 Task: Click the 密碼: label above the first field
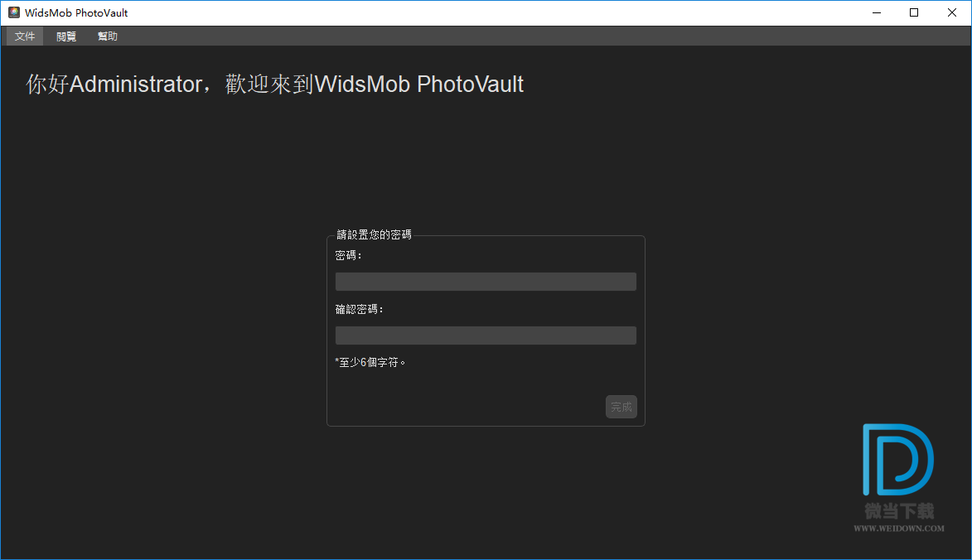348,255
